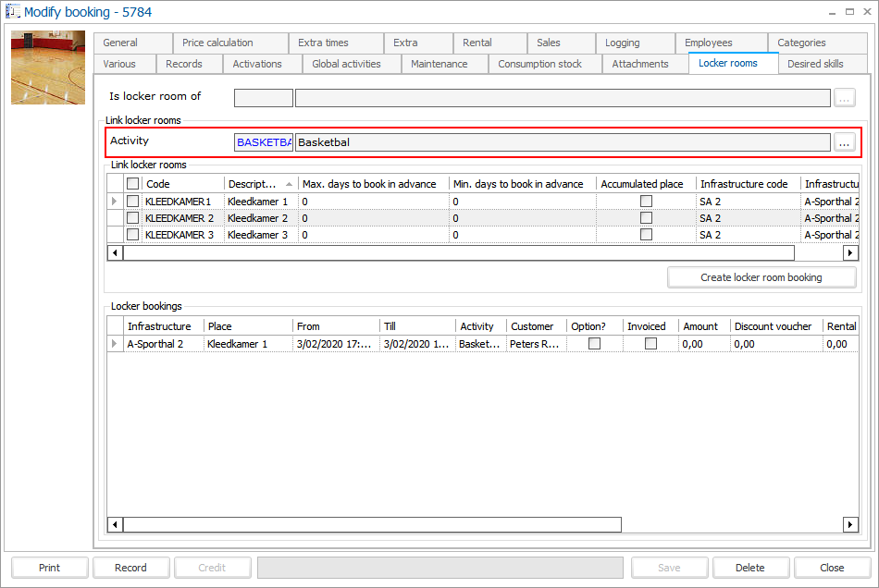
Task: Tick Accumulated place for KLEEDKAMER 3
Action: click(646, 235)
